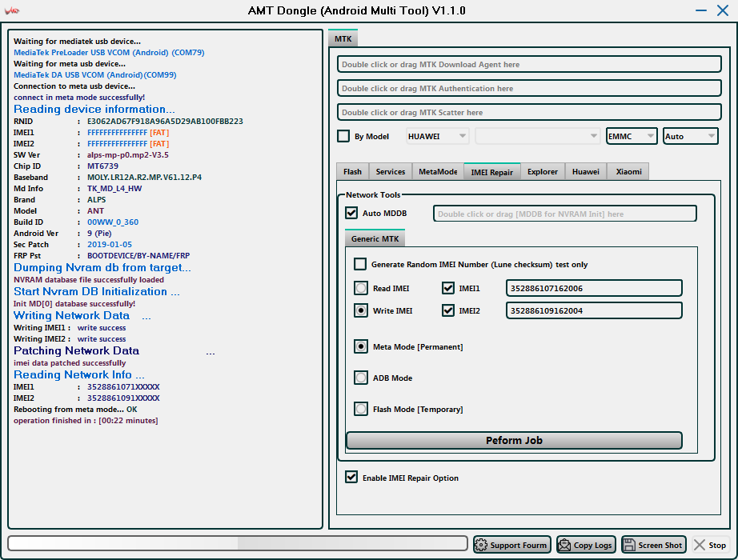The image size is (738, 560).
Task: Open the HUAWEI brand dropdown
Action: tap(438, 136)
